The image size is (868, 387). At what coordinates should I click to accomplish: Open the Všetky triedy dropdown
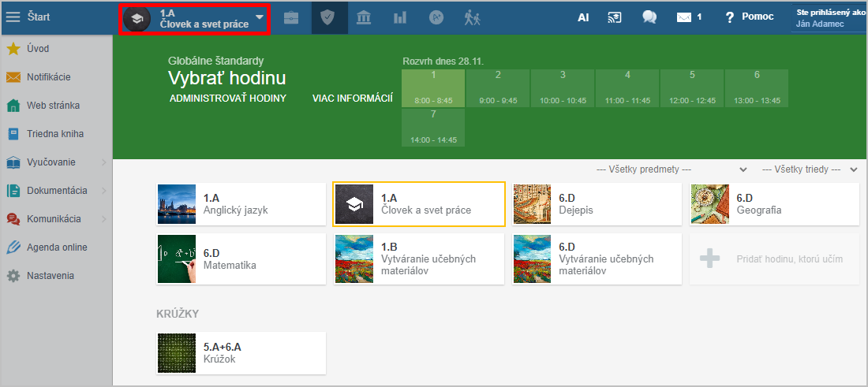[810, 169]
